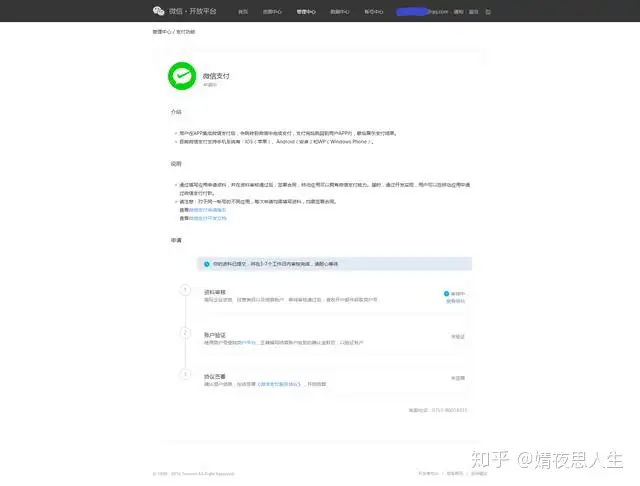Open the 微信支付申请指引 link
This screenshot has height=486, width=640.
(x=207, y=210)
